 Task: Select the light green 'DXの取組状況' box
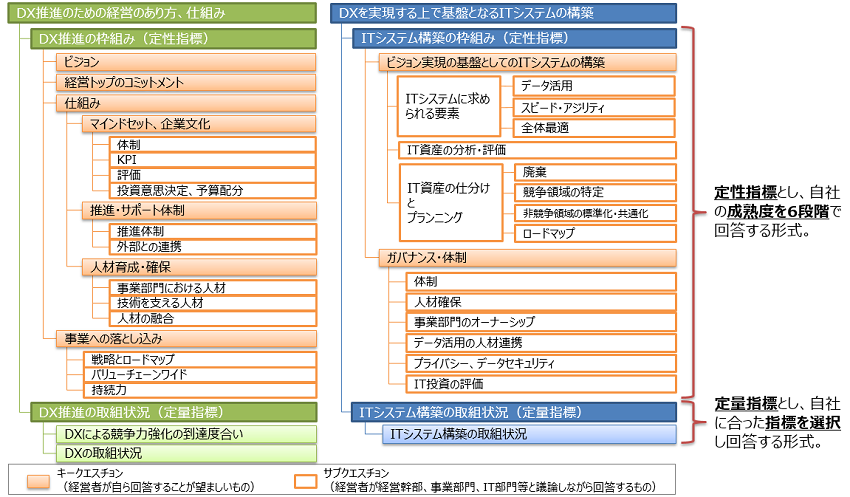tap(186, 453)
